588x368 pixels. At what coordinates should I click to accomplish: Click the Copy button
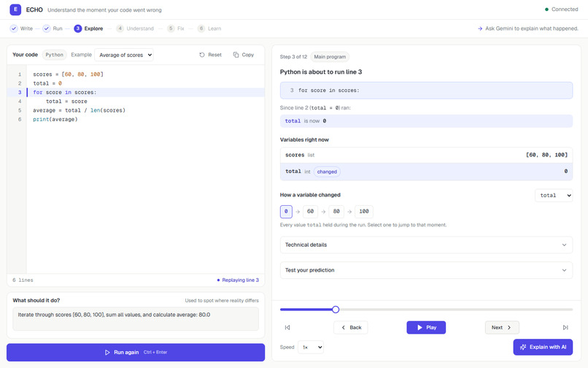[x=244, y=55]
